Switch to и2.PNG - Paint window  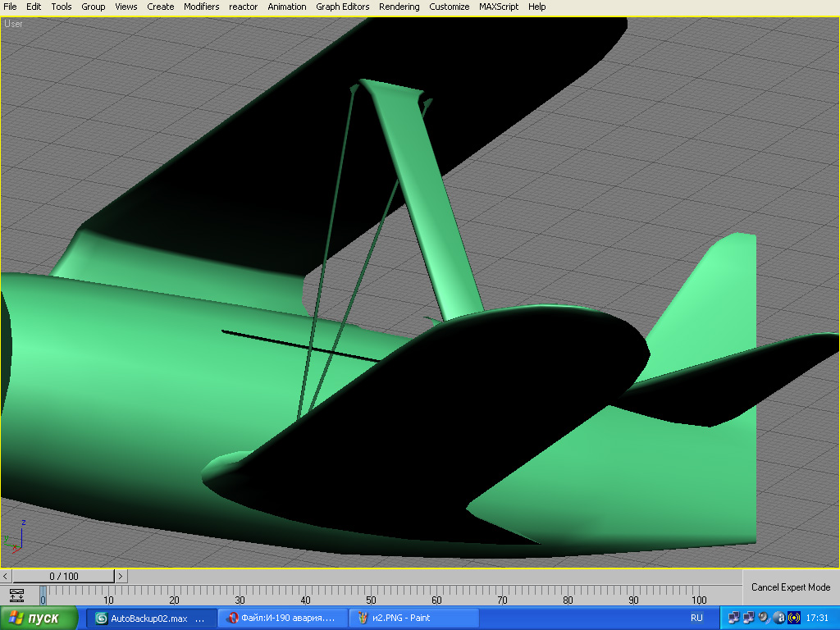[413, 619]
